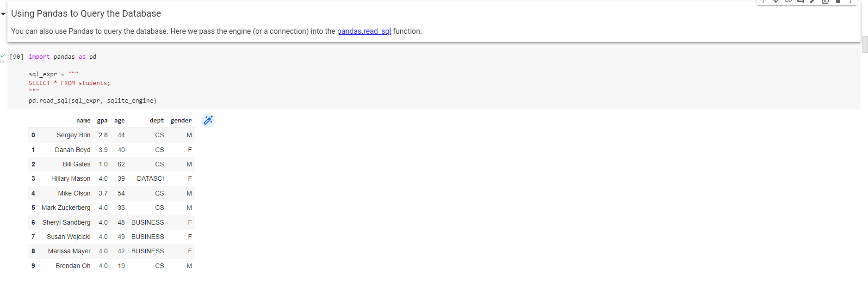The image size is (868, 281).
Task: Collapse the 'Using Pandas to Query the Database' section
Action: click(3, 14)
